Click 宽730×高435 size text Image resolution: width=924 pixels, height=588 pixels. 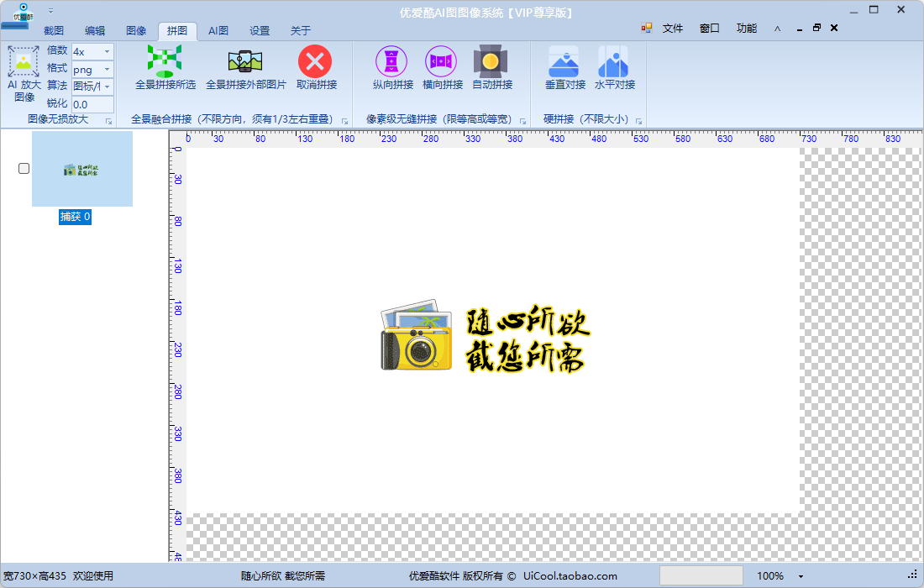click(x=34, y=576)
